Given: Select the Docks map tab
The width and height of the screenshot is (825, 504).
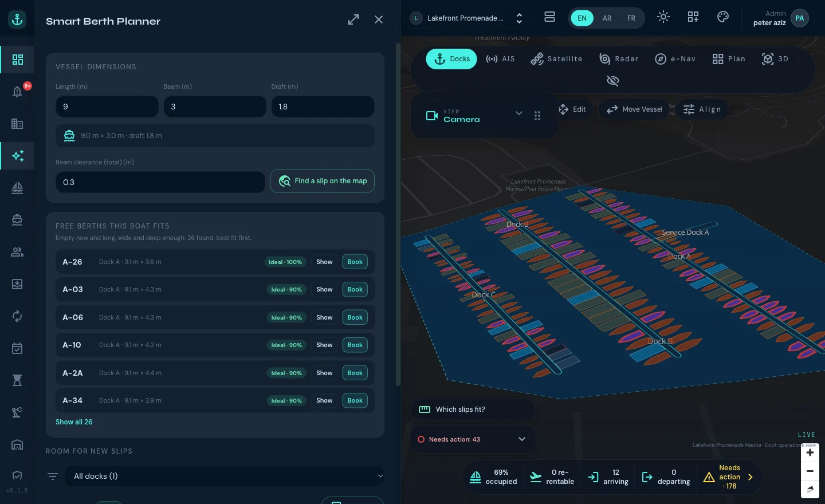Looking at the screenshot, I should (x=451, y=59).
